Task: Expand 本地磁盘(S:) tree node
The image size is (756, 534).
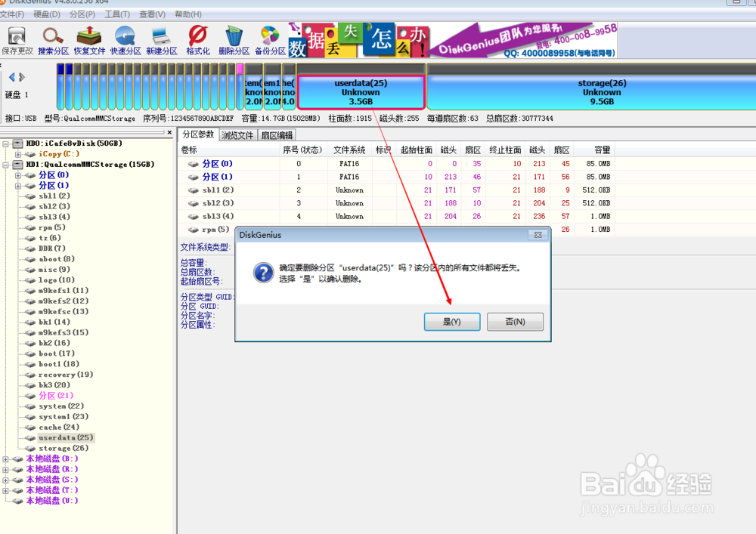Action: tap(6, 480)
